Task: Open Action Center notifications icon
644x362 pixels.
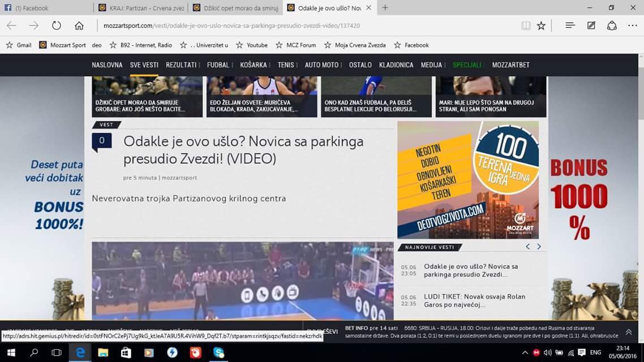Action: point(582,352)
